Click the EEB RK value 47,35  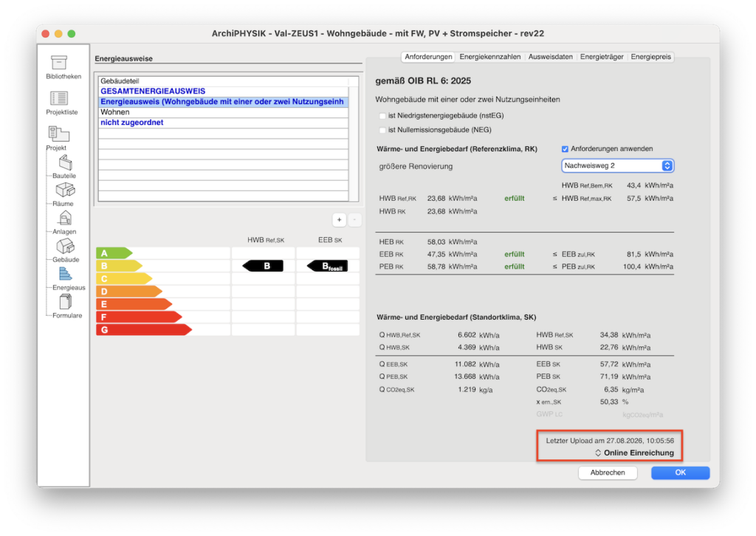tap(436, 255)
